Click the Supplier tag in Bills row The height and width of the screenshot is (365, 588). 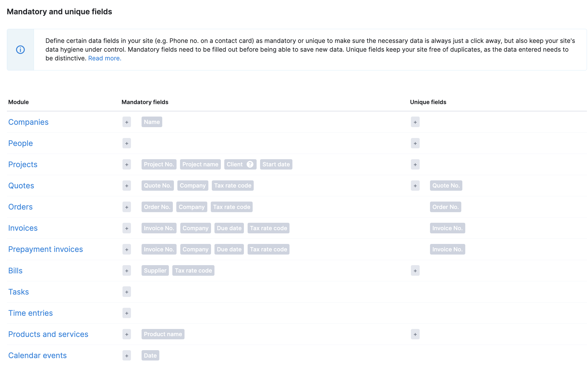point(155,271)
